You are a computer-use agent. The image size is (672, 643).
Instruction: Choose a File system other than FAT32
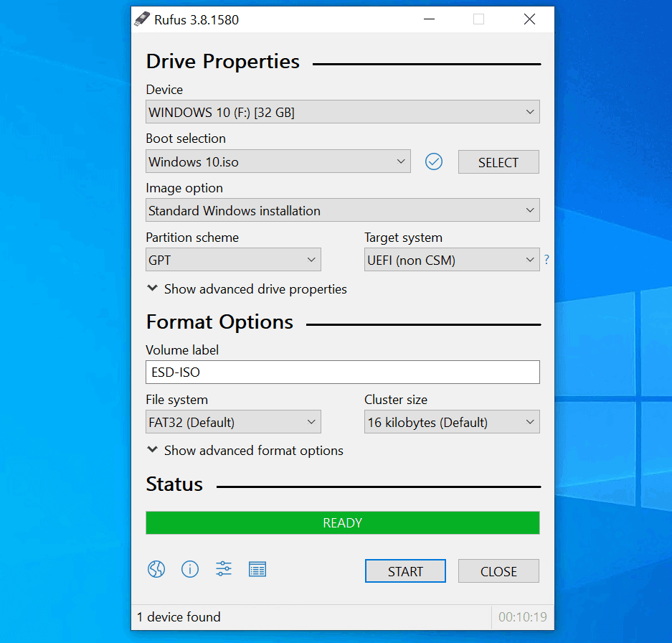(x=233, y=423)
